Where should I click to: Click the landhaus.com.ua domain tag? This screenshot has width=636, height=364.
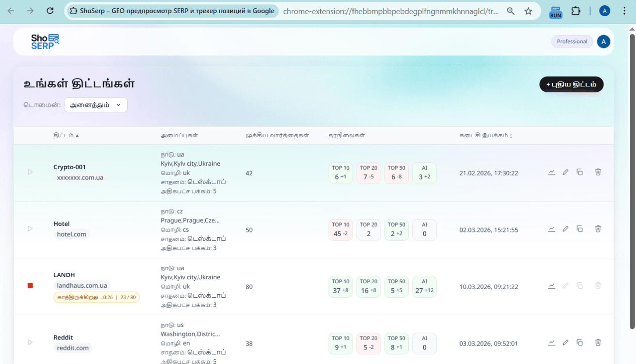click(x=82, y=285)
